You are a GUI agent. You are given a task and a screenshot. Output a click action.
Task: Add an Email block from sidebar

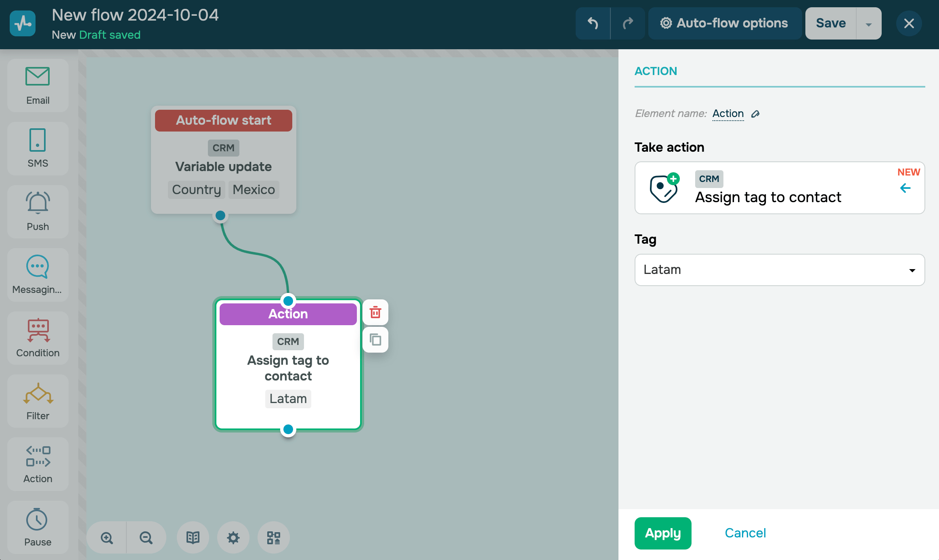coord(38,85)
